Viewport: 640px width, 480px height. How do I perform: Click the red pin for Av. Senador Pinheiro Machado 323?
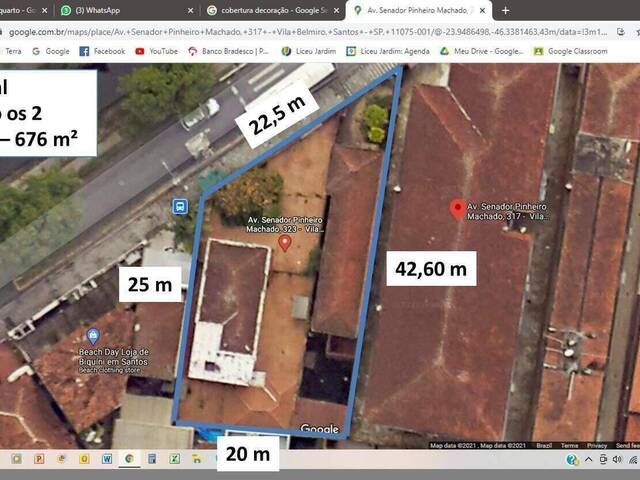(x=284, y=241)
